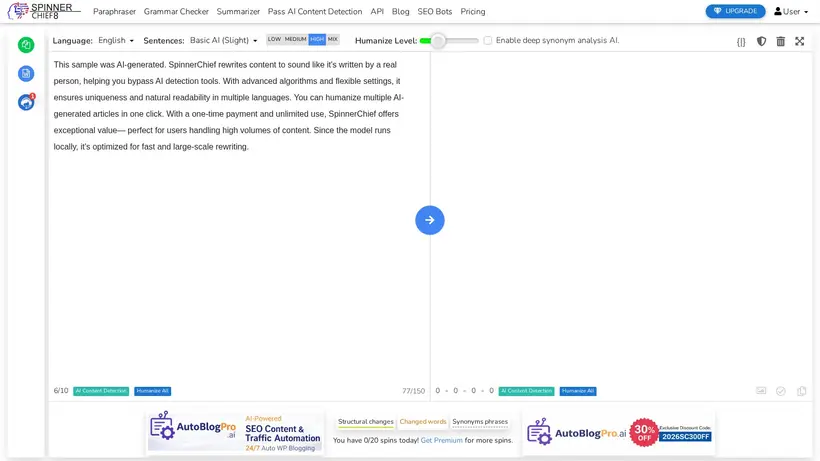The height and width of the screenshot is (461, 820).
Task: Click AI Content Detection under output panel
Action: click(526, 391)
